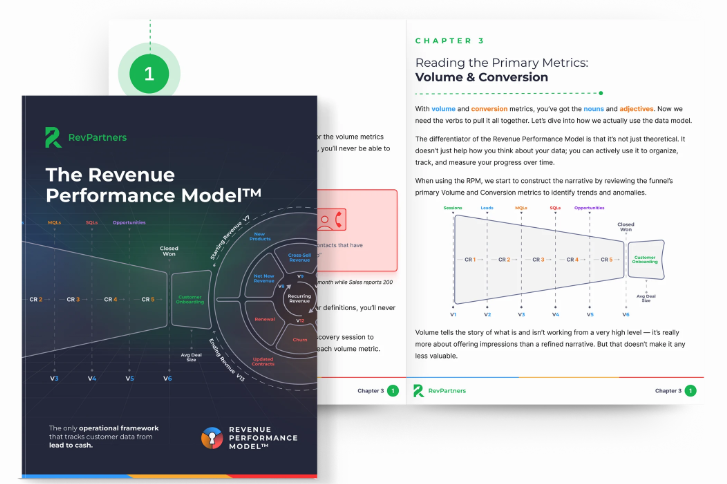The image size is (727, 484).
Task: Click the orange word 'adjectives'
Action: click(636, 108)
